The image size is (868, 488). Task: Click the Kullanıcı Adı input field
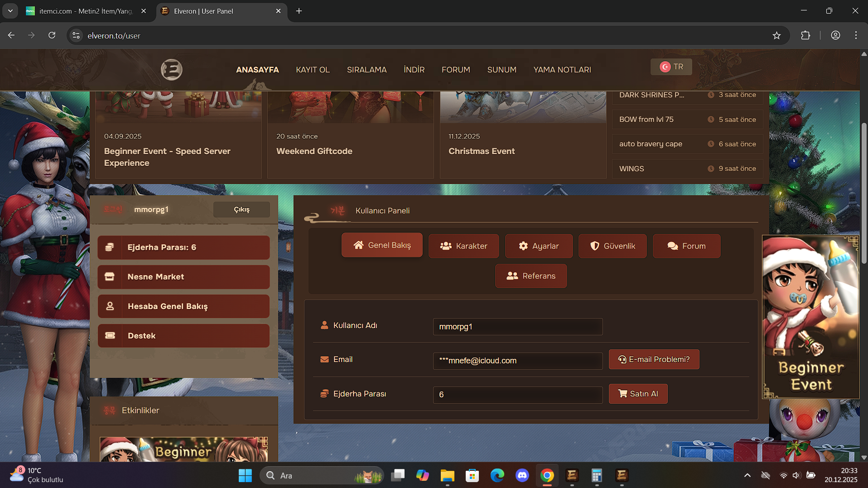click(x=518, y=327)
